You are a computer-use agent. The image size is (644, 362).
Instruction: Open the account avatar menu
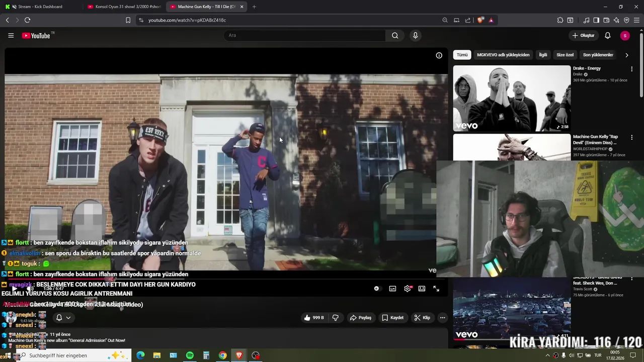coord(625,35)
